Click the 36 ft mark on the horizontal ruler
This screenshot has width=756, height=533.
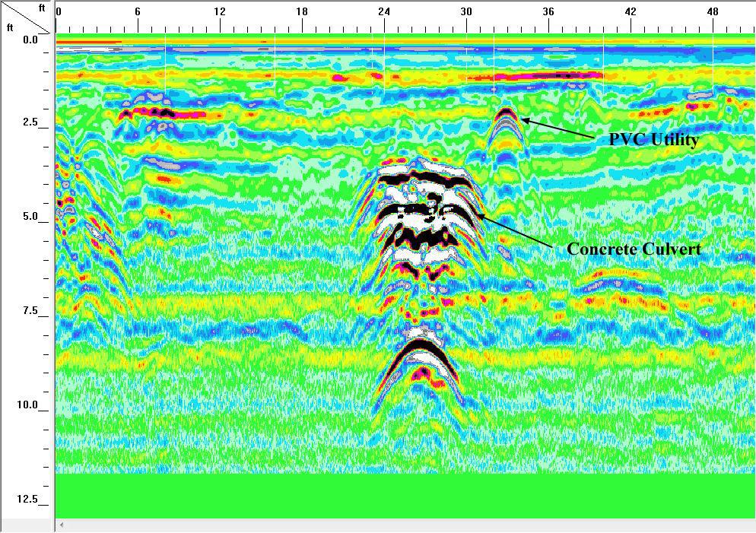point(548,11)
